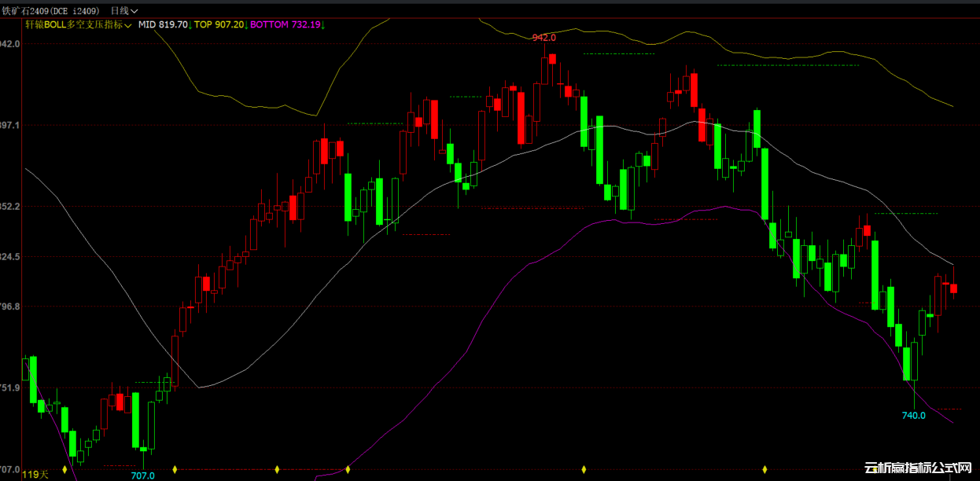Click the cyan 707.0 low price label
This screenshot has height=481, width=980.
(142, 475)
